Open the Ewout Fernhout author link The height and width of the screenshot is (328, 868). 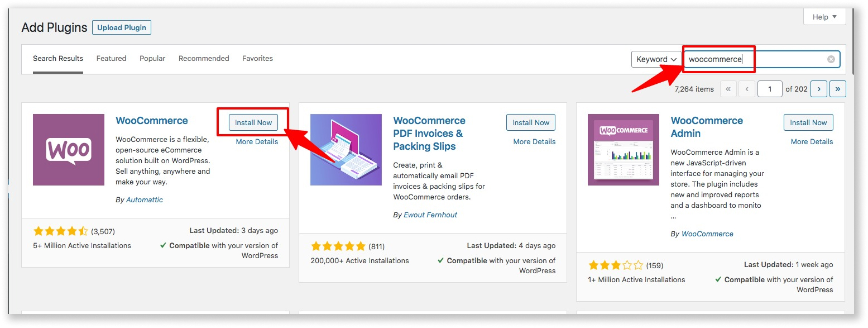coord(430,215)
